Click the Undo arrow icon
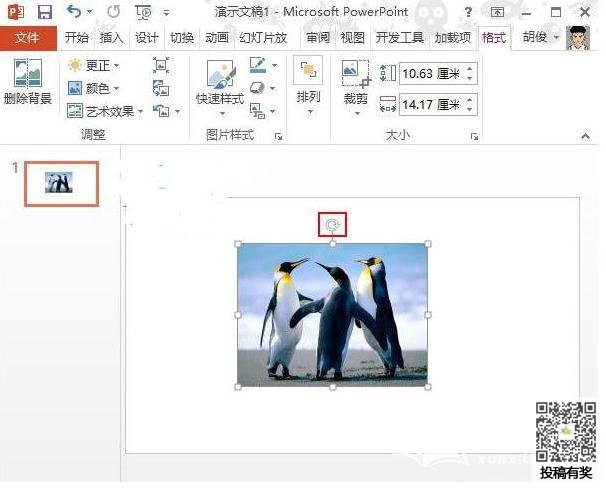The height and width of the screenshot is (488, 606). 74,13
